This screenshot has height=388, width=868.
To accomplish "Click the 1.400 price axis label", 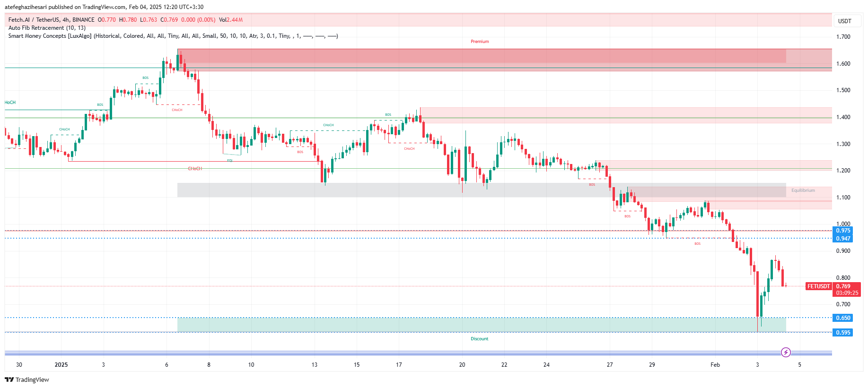I will [843, 117].
